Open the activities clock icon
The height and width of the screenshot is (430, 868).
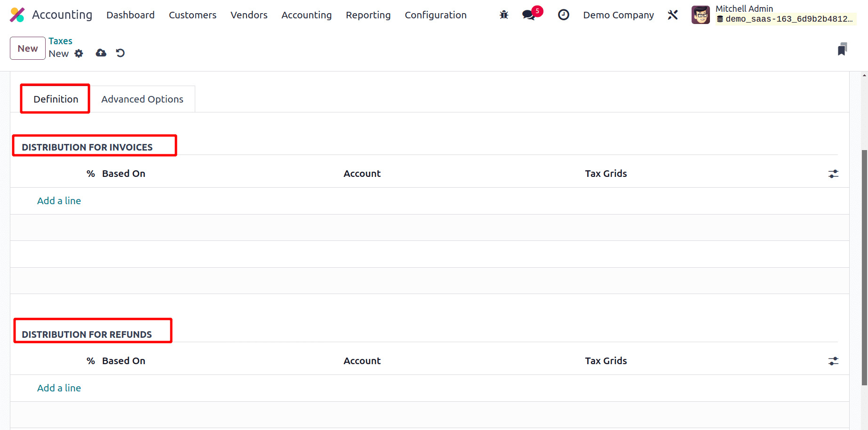(x=563, y=15)
